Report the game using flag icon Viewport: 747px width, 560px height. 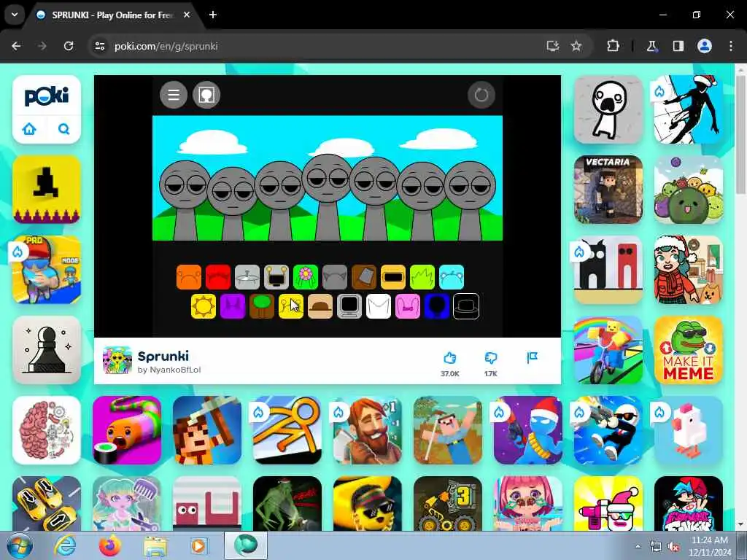(532, 357)
